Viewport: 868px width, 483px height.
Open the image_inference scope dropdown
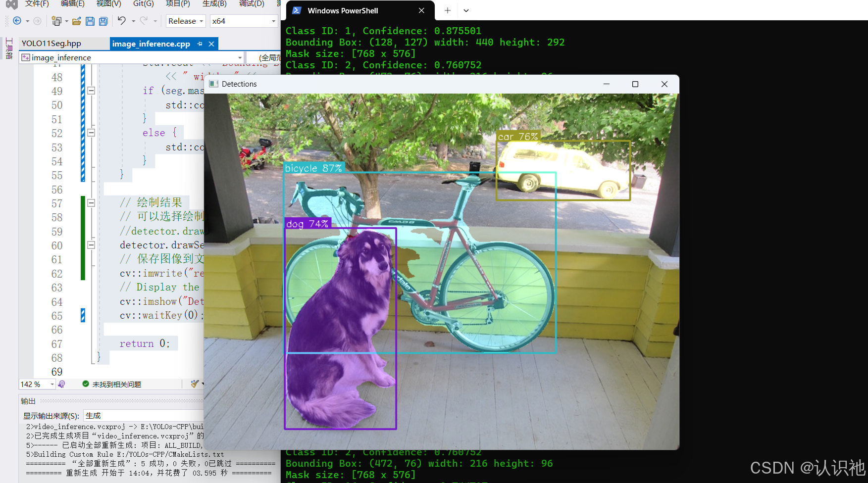coord(132,58)
